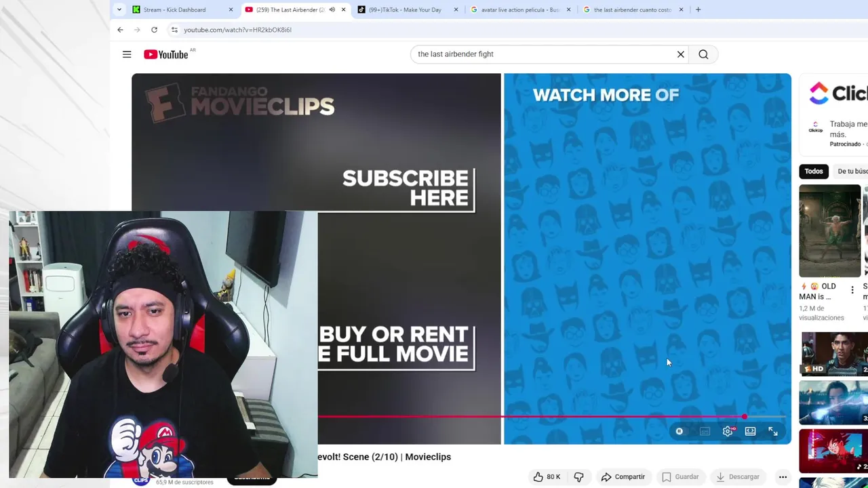This screenshot has height=488, width=868.
Task: Close the TikTok Make Your Day tab
Action: coord(456,9)
